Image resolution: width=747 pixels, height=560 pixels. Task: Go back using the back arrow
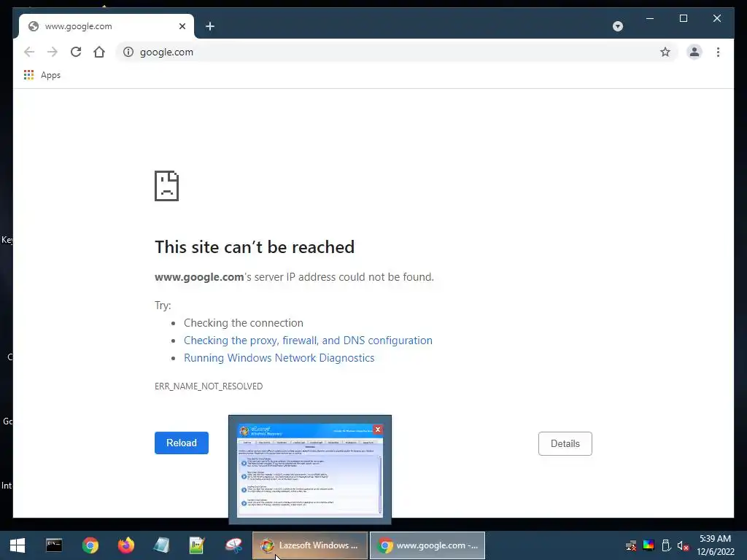pos(29,52)
